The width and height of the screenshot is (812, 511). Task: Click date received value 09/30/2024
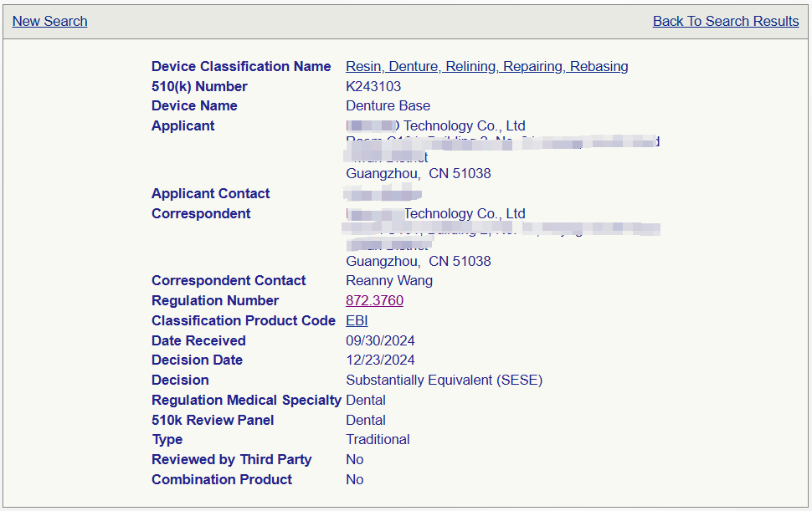380,341
